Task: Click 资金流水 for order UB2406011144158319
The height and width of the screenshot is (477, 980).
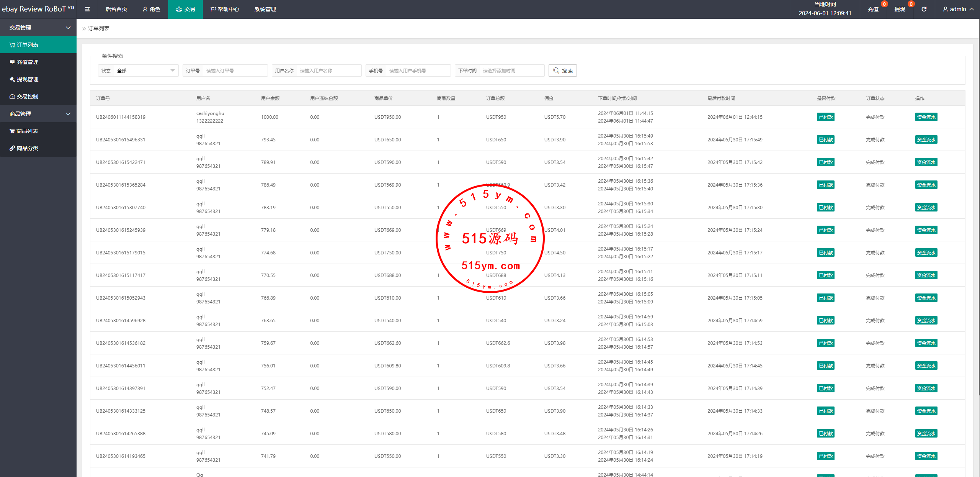Action: tap(926, 117)
